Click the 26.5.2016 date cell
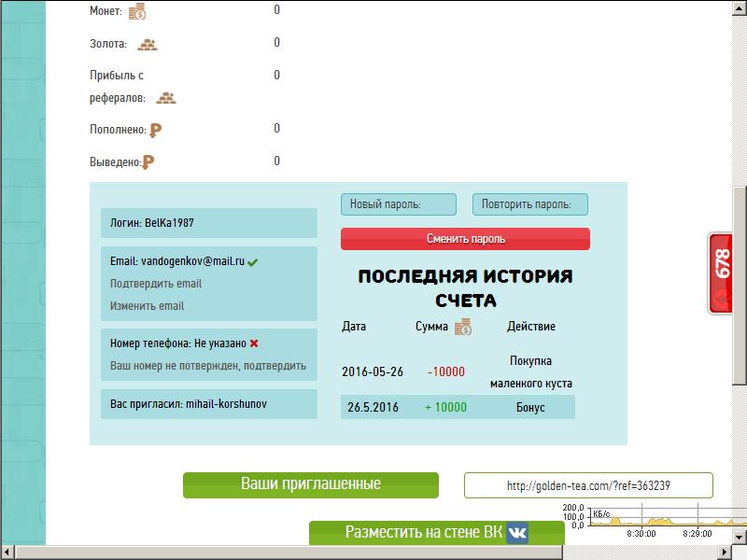The image size is (747, 560). tap(373, 407)
